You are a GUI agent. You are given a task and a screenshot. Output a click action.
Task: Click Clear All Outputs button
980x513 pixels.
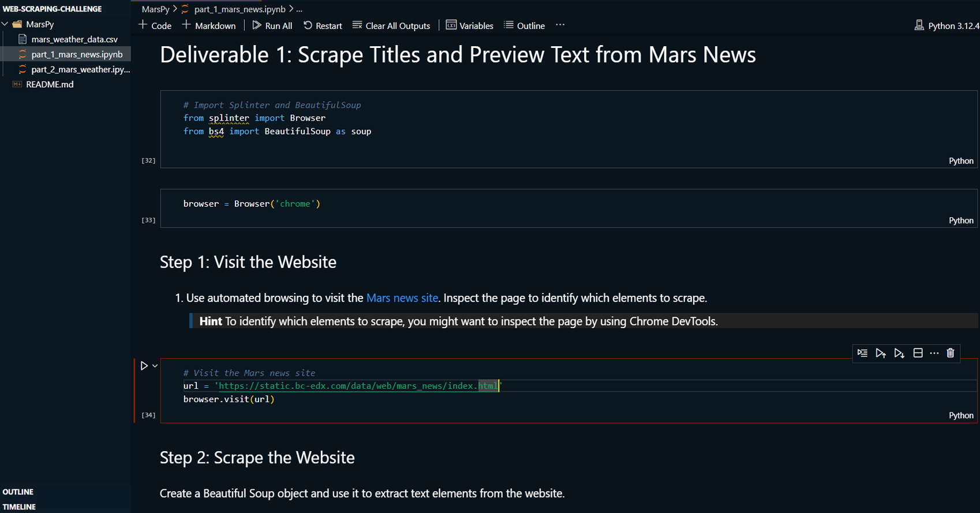391,25
